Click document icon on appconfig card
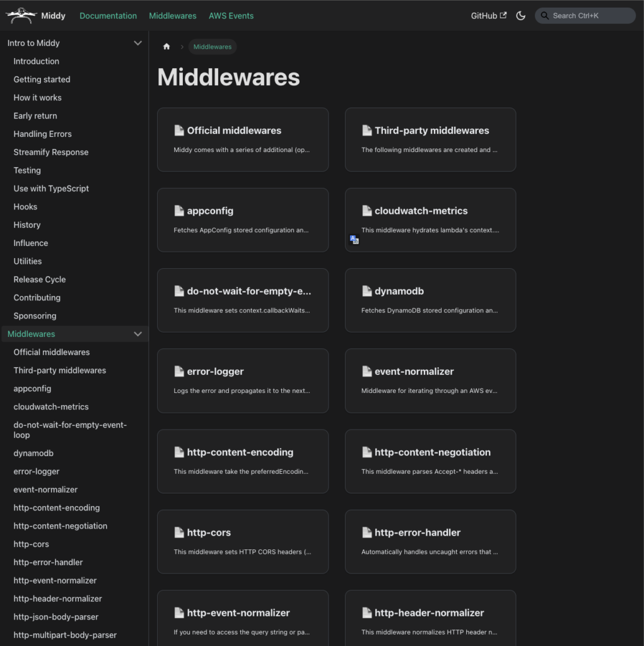644x646 pixels. click(x=179, y=211)
